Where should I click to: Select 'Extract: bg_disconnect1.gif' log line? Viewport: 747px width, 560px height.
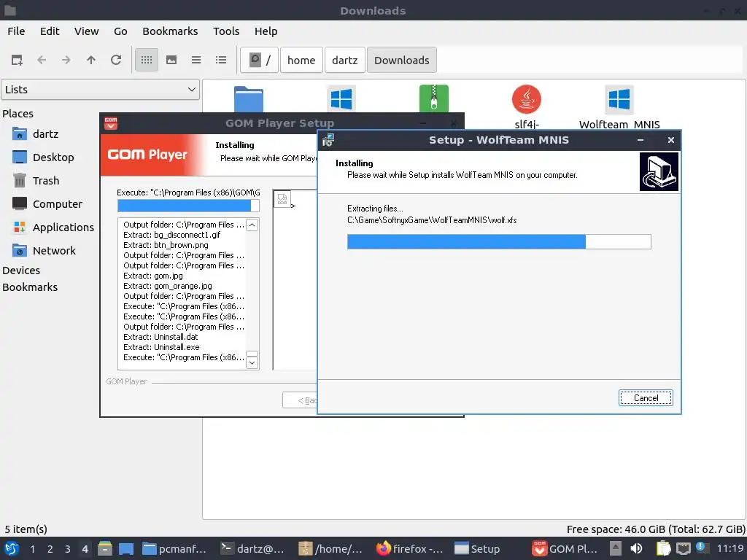point(171,235)
